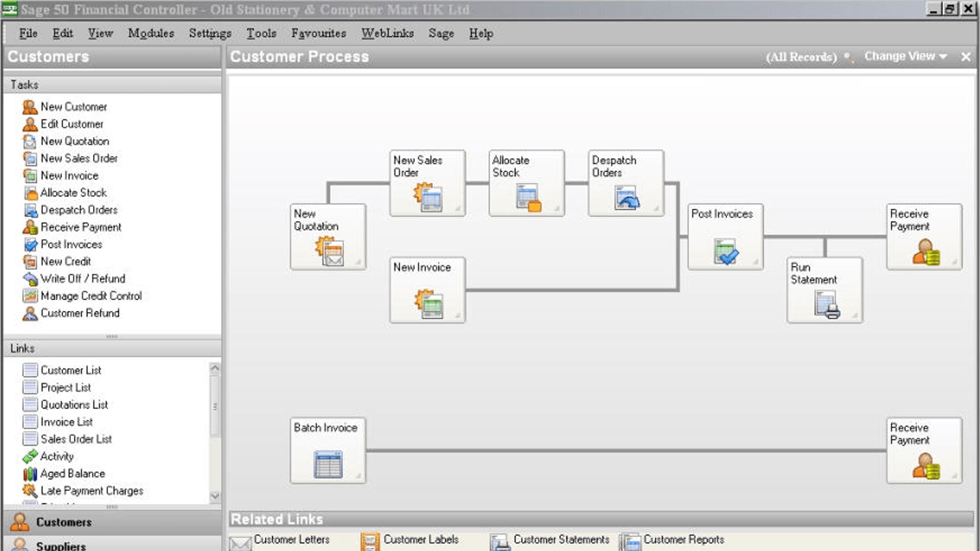This screenshot has height=551, width=980.
Task: Click the New Sales Order sidebar icon
Action: pos(30,158)
